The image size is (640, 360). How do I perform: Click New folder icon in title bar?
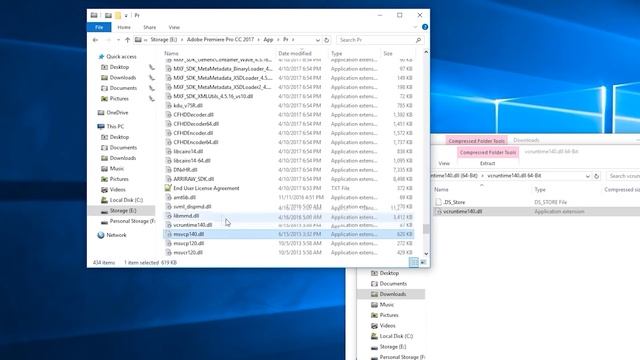[x=118, y=16]
